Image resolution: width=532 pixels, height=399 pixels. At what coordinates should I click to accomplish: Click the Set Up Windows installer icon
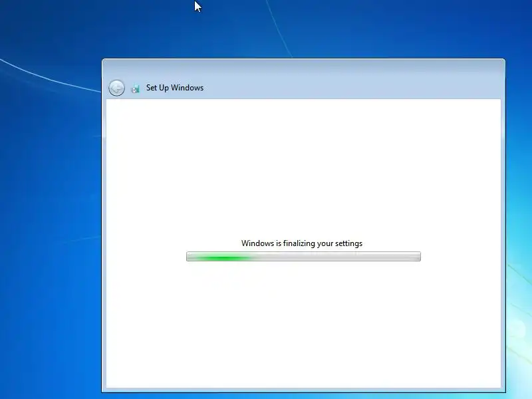pyautogui.click(x=136, y=89)
